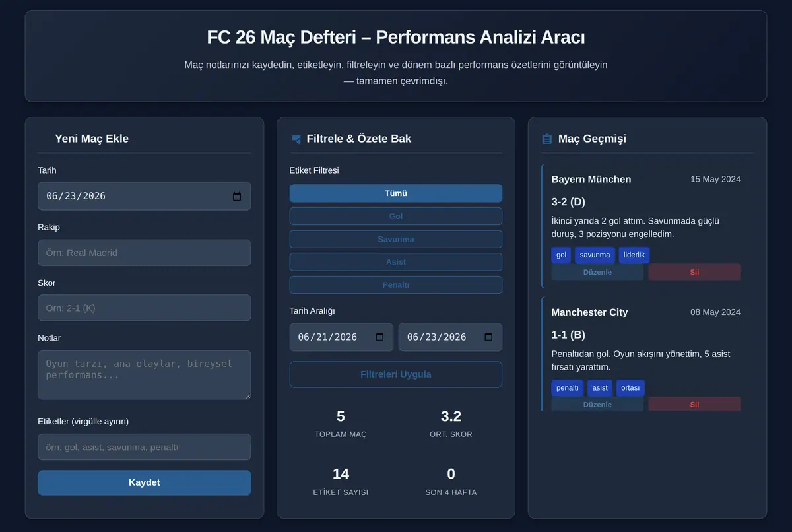
Task: Select the Tümü tag filter
Action: tap(396, 193)
